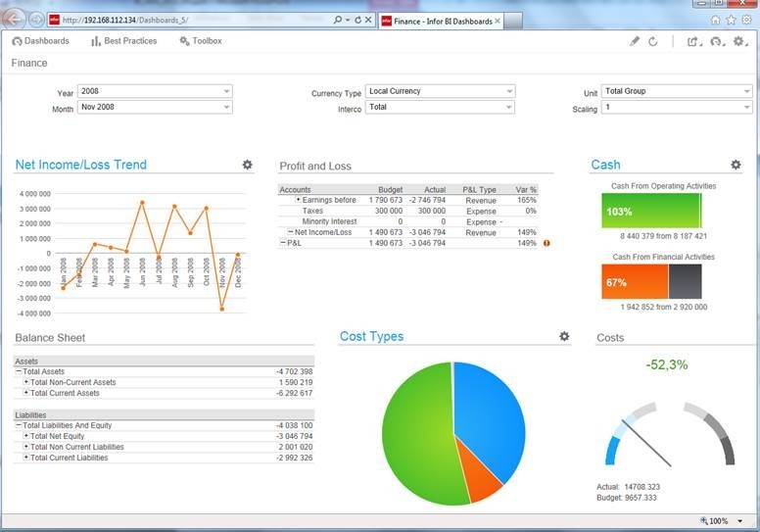Viewport: 760px width, 532px height.
Task: Open the Month dropdown showing Nov 2008
Action: [x=155, y=107]
